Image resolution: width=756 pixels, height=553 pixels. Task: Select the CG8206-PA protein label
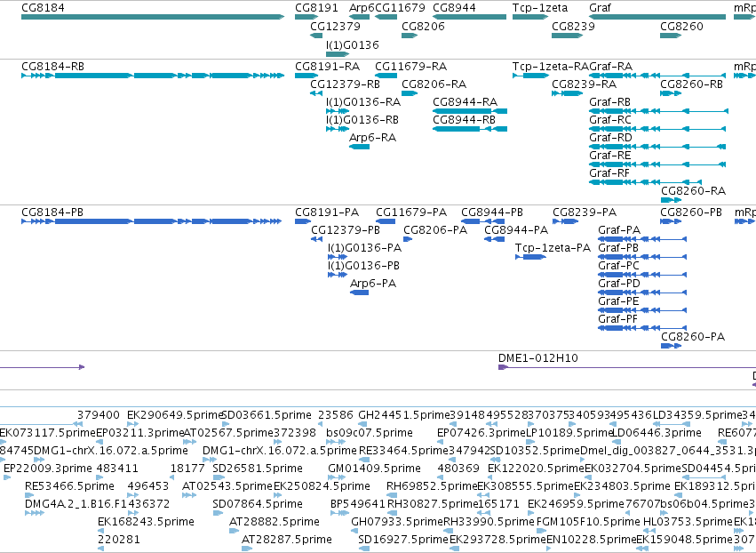[x=435, y=230]
